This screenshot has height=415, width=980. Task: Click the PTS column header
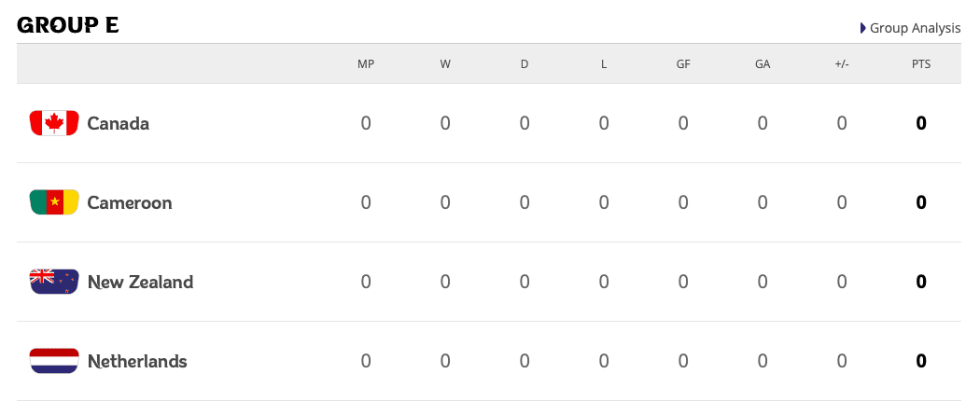[921, 64]
